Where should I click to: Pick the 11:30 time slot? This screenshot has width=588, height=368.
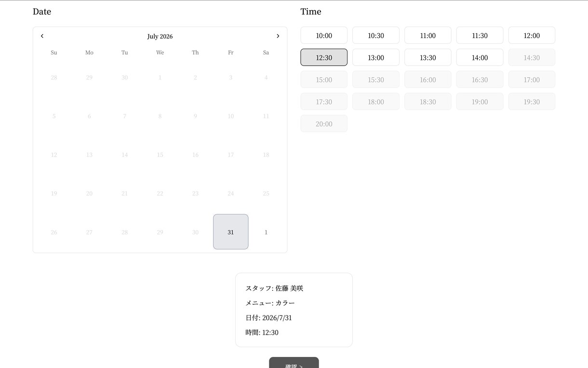[480, 35]
